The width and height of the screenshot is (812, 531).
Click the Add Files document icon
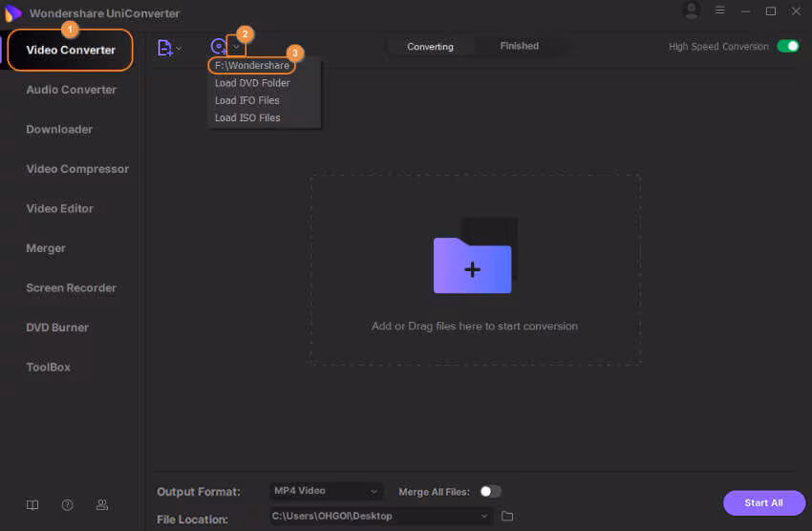(x=164, y=48)
